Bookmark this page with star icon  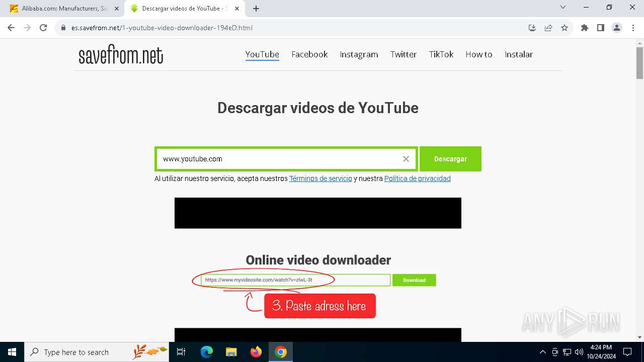[565, 28]
